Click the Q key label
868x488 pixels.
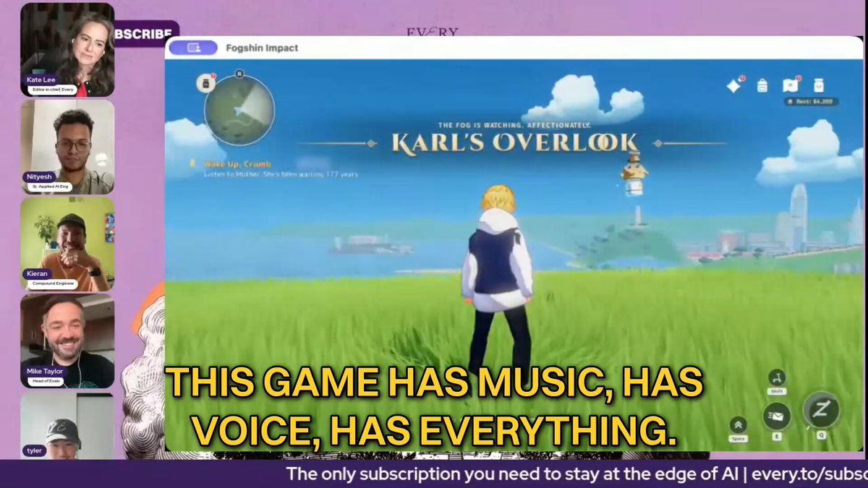pos(822,435)
